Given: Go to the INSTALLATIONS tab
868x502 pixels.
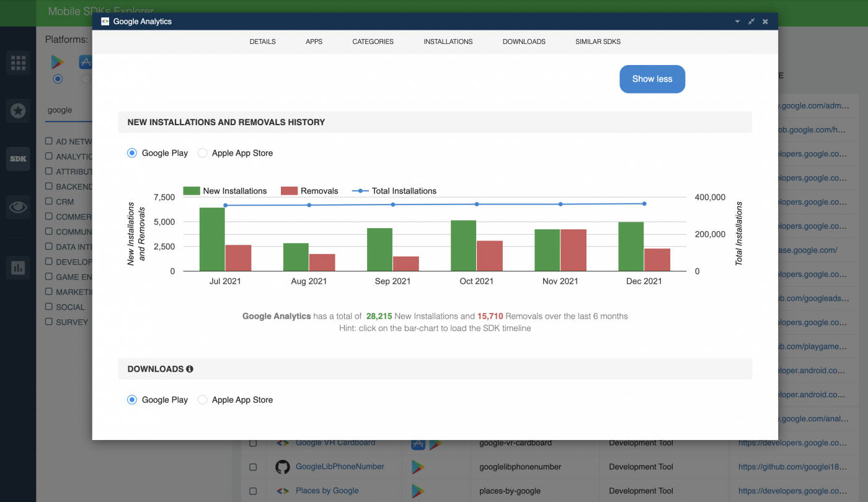Looking at the screenshot, I should coord(448,42).
